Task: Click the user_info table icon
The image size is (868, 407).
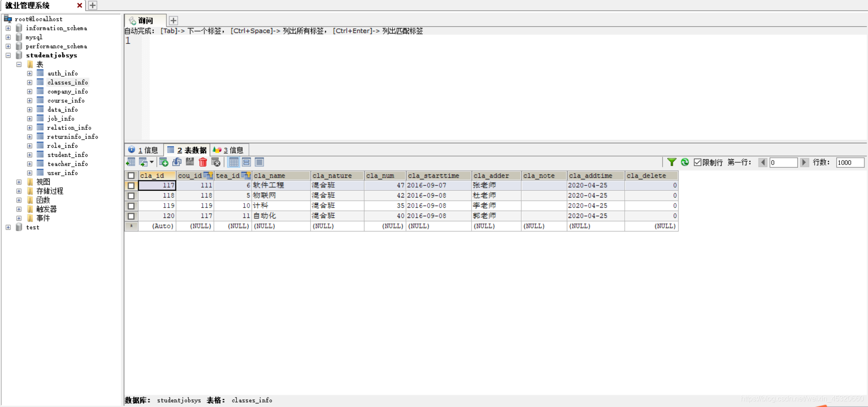Action: pyautogui.click(x=40, y=172)
